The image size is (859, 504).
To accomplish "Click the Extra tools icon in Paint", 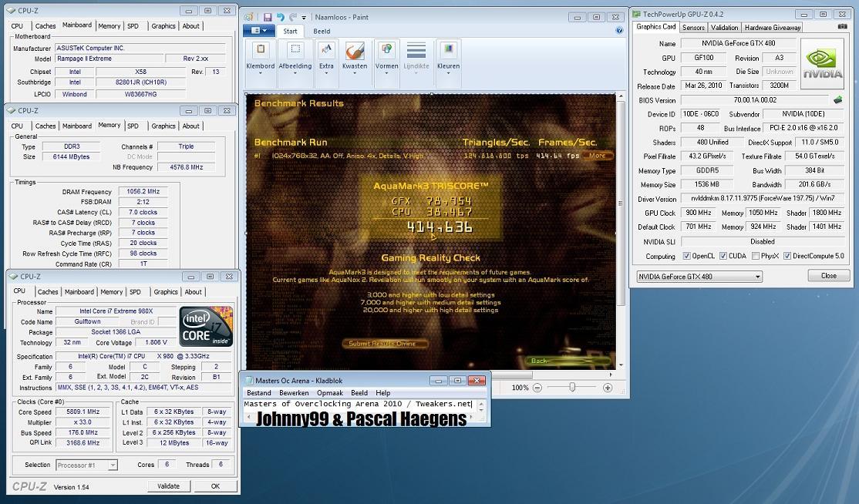I will [326, 50].
